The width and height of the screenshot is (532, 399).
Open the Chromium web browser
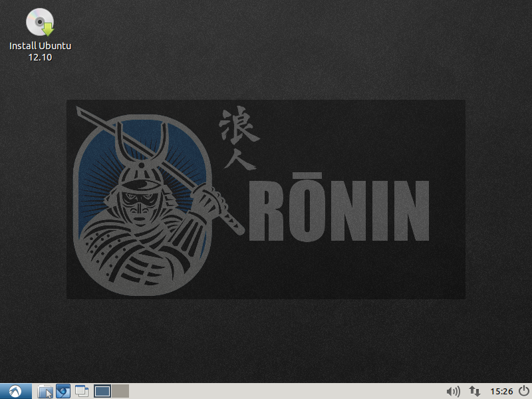[x=63, y=391]
